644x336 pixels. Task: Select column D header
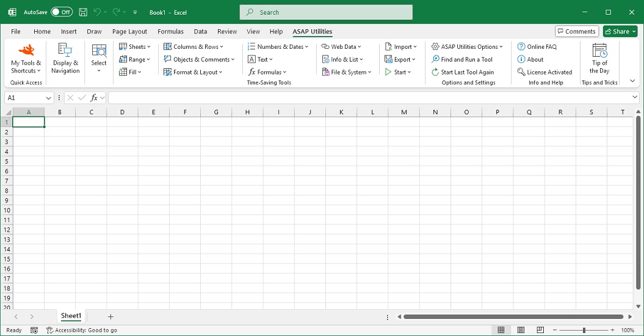click(x=123, y=112)
